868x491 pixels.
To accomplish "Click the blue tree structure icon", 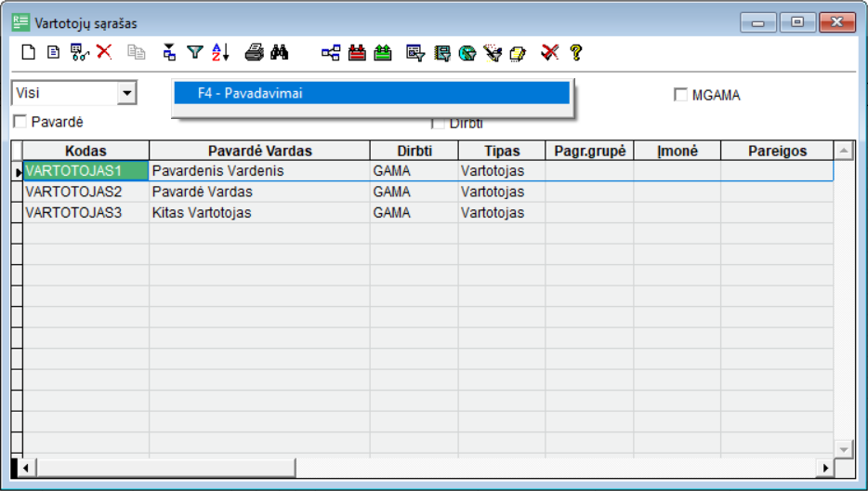I will (x=331, y=53).
